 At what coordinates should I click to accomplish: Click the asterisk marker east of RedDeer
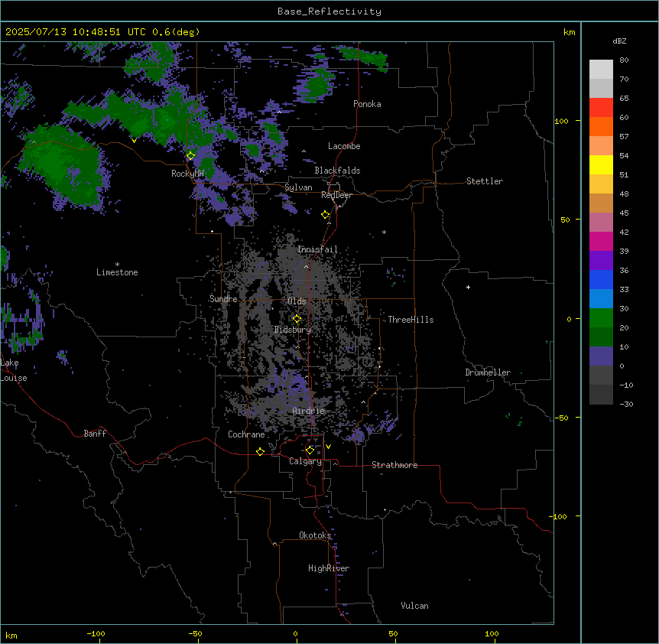pyautogui.click(x=384, y=232)
